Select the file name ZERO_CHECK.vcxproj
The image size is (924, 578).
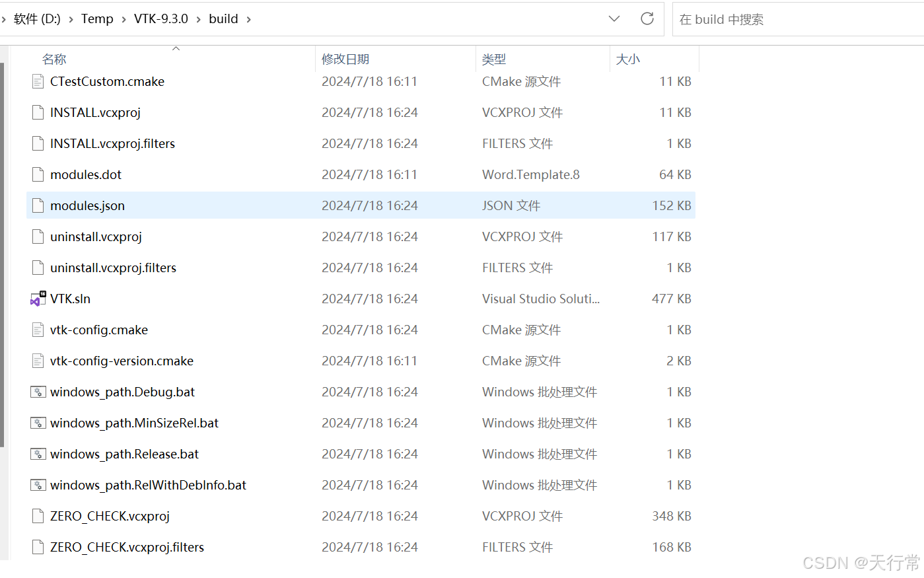click(110, 516)
